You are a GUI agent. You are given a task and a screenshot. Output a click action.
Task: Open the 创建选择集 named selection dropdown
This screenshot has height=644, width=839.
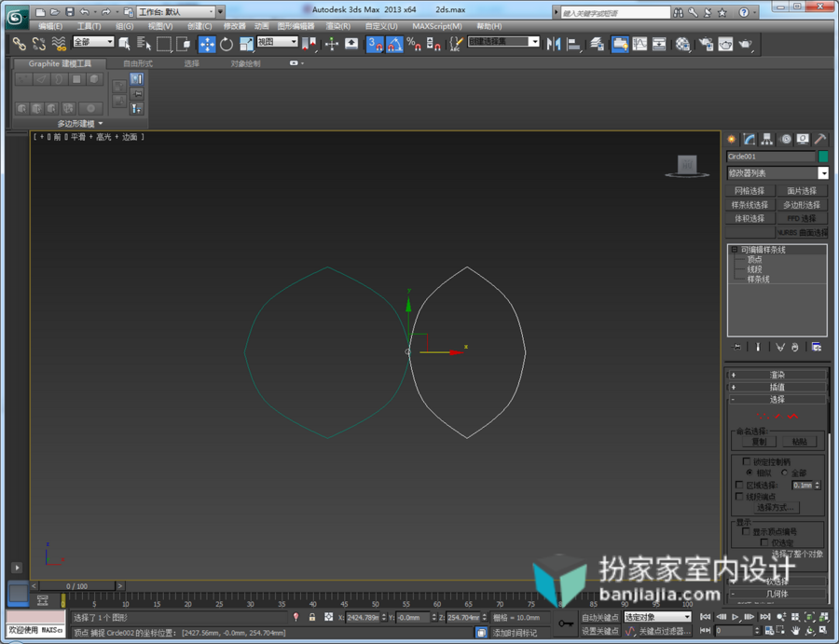tap(503, 42)
